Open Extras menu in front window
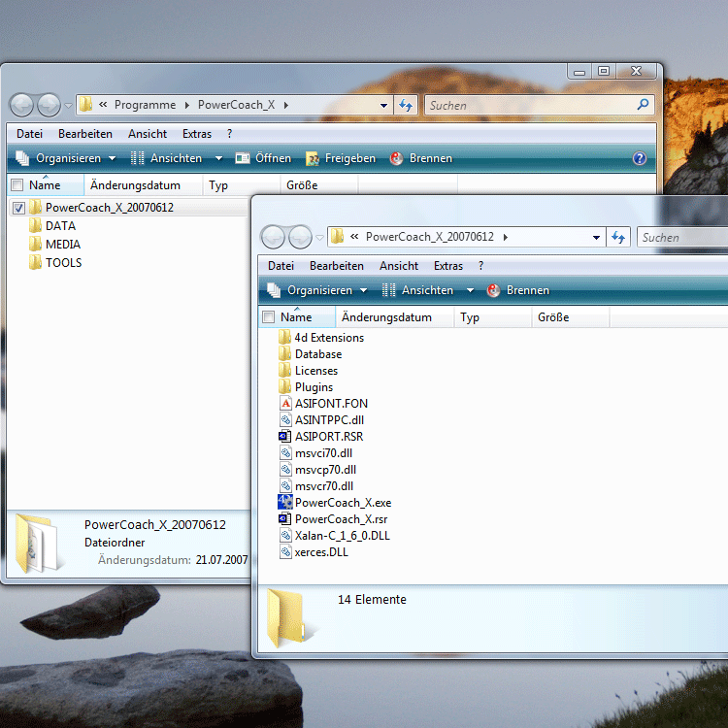 coord(448,266)
